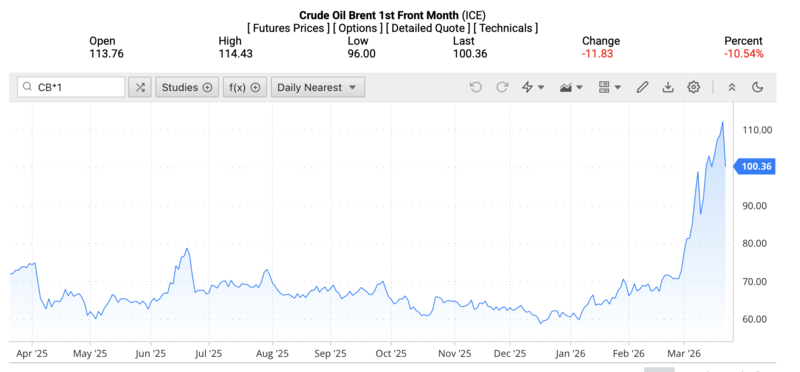800x372 pixels.
Task: Click the redo arrow icon
Action: click(x=503, y=87)
